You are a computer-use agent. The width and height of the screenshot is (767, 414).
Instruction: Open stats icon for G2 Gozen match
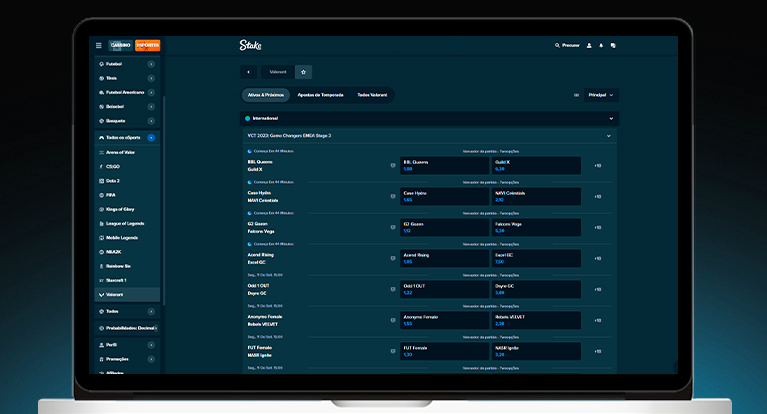393,228
